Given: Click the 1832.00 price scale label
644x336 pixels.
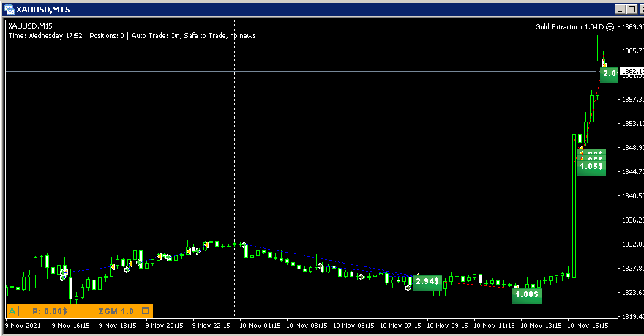Looking at the screenshot, I should [633, 244].
